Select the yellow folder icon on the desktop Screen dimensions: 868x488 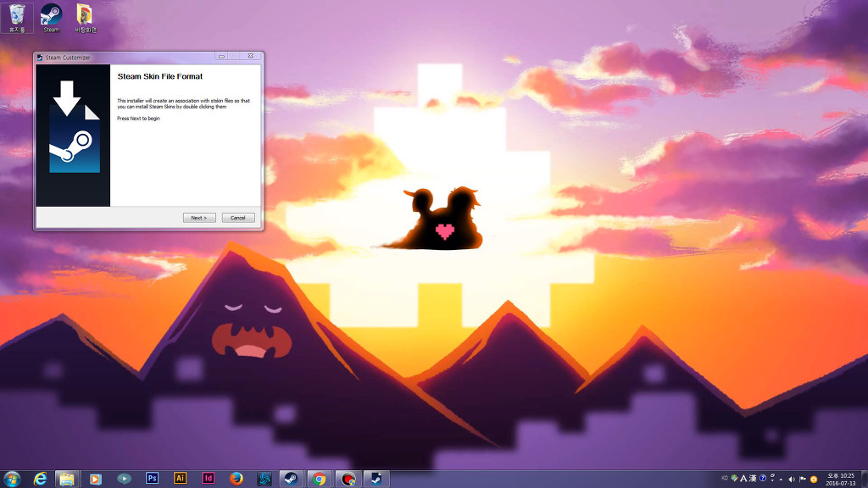point(85,17)
